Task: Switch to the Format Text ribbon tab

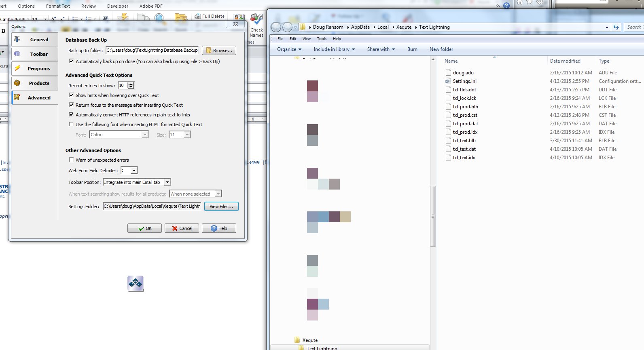Action: pos(58,6)
